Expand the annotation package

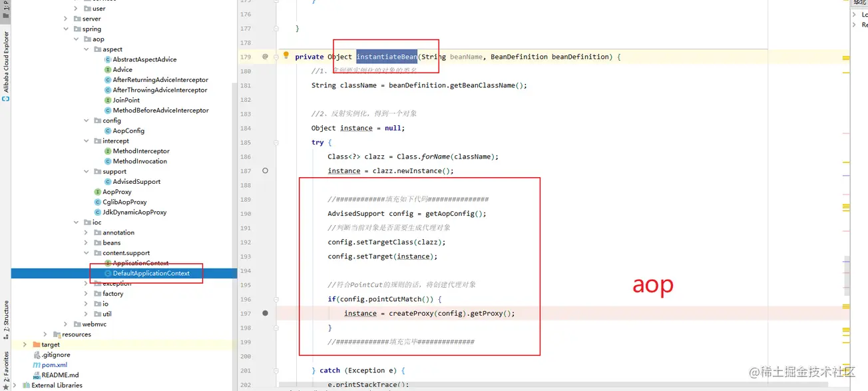(x=86, y=232)
